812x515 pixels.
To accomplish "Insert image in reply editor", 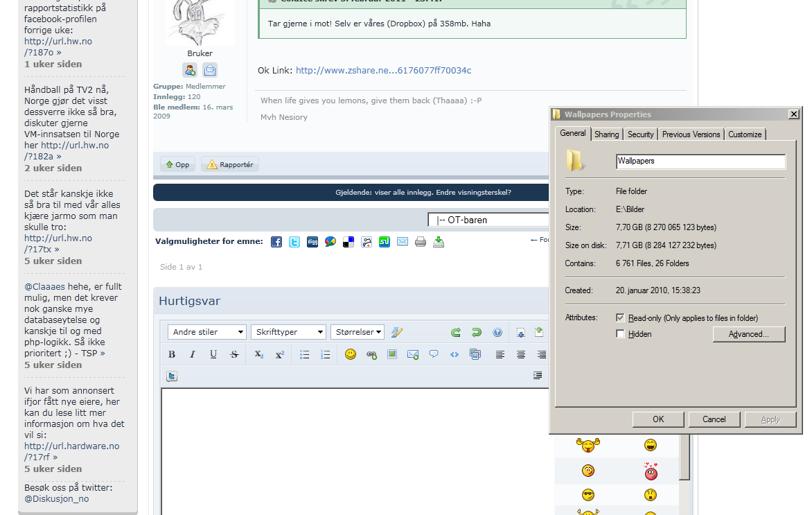I will [x=392, y=354].
